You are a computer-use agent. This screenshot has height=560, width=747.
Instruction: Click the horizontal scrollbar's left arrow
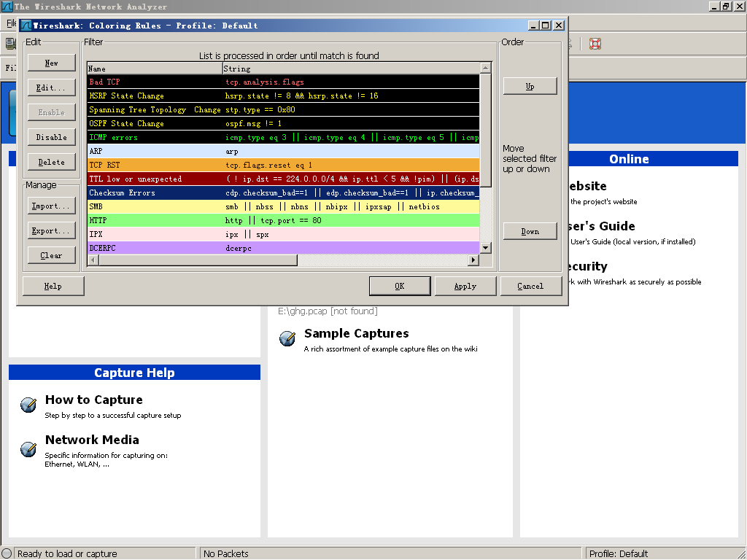93,260
